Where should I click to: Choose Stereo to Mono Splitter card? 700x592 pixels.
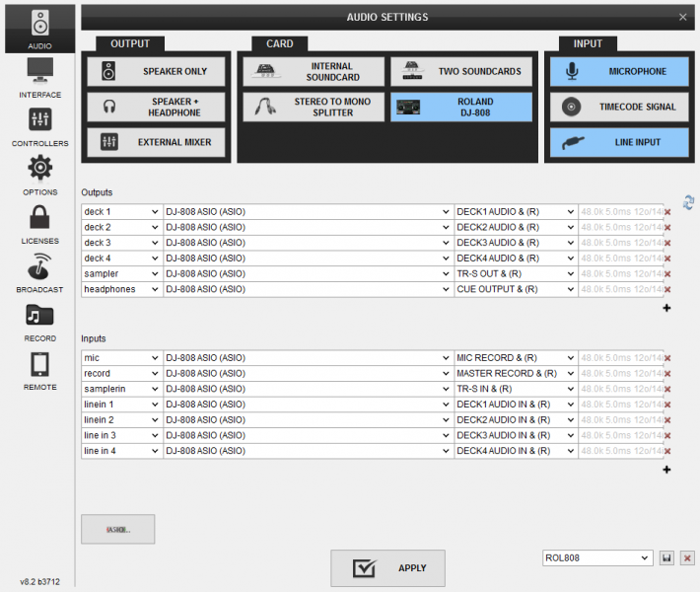(314, 107)
